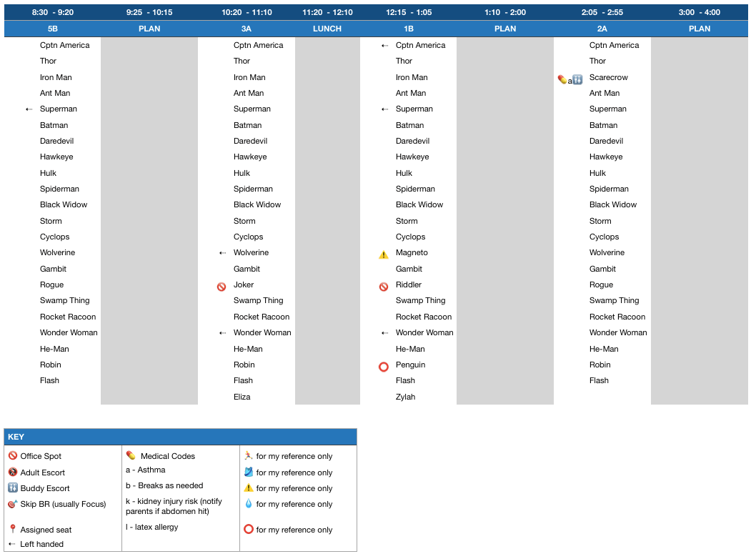756x559 pixels.
Task: Click the left-handed arrow beside Superman in 1B
Action: 384,109
